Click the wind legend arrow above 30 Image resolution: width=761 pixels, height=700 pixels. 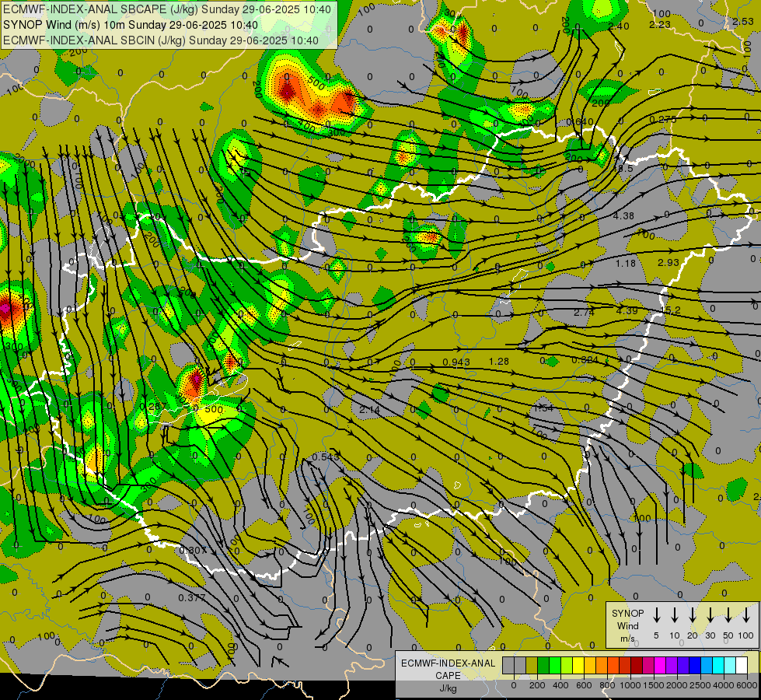point(710,615)
